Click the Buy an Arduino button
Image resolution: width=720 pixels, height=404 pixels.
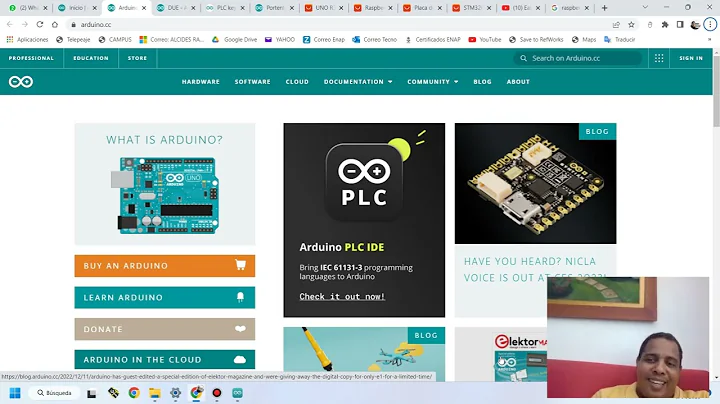point(165,266)
